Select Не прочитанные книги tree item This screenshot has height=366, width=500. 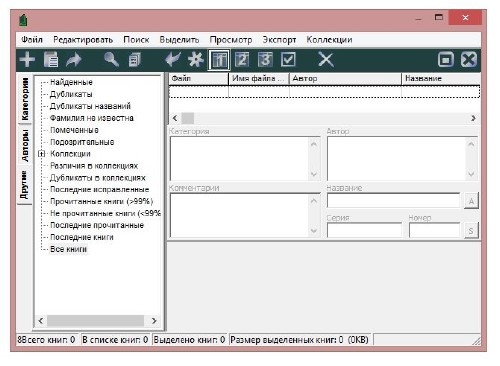pos(105,214)
